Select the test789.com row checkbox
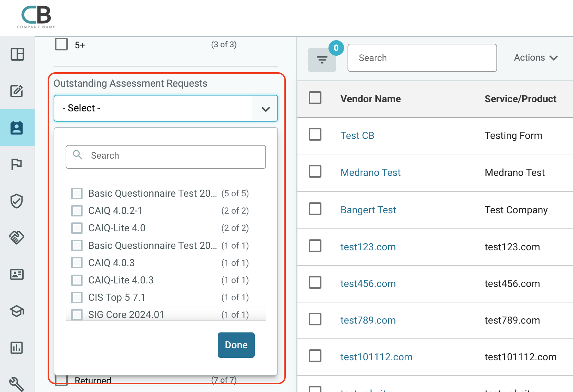Viewport: 573px width, 392px height. (x=315, y=319)
